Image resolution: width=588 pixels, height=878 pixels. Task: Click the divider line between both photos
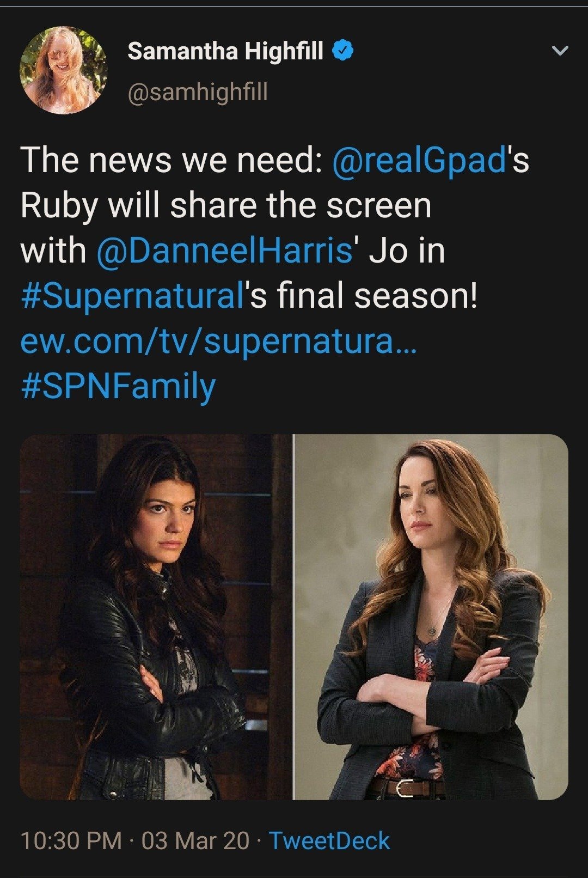(293, 617)
